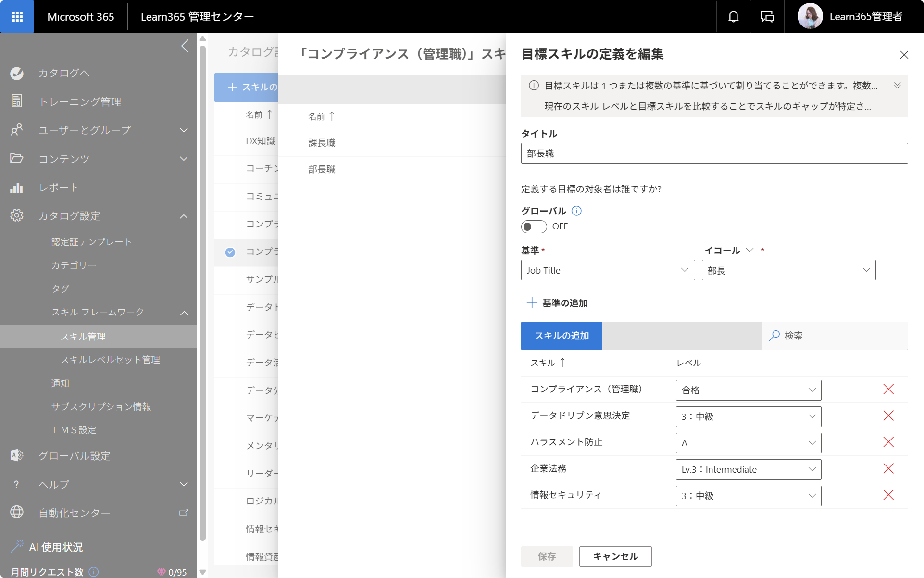Click the info icon next to グローバル
Viewport: 924px width, 578px height.
(x=576, y=211)
